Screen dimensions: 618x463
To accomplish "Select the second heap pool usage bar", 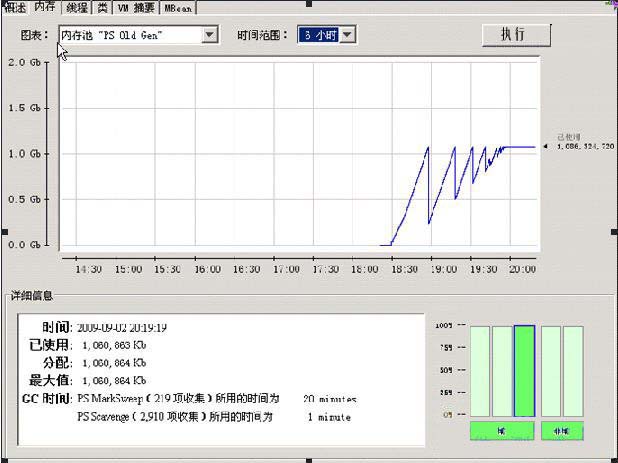I will pos(502,371).
